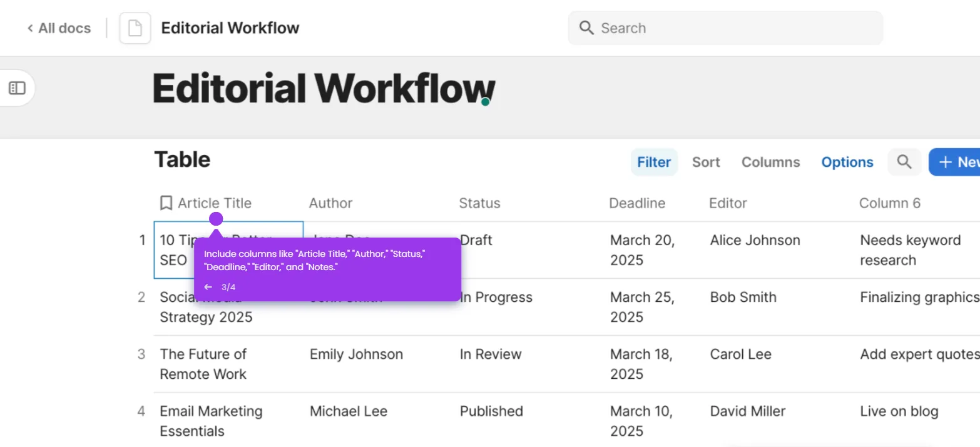Select the Status column header
Image resolution: width=980 pixels, height=447 pixels.
[x=479, y=203]
